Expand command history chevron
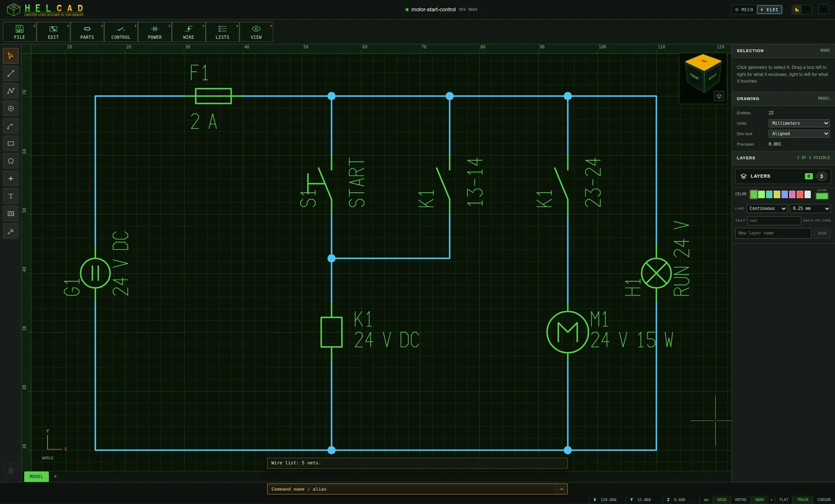This screenshot has width=835, height=504. tap(562, 489)
